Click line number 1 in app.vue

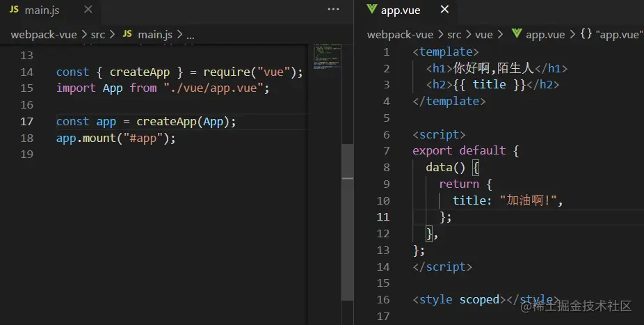[x=386, y=52]
